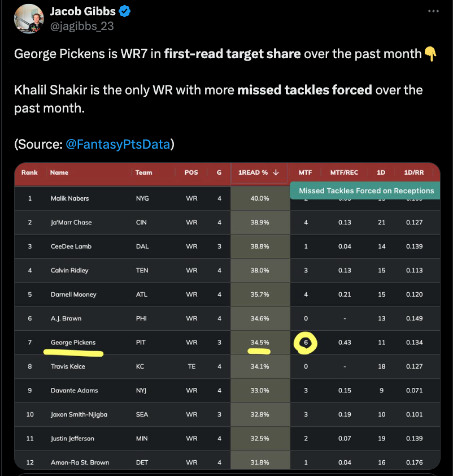This screenshot has height=476, width=453.
Task: Sort table by MTF/REC column header
Action: (x=344, y=172)
